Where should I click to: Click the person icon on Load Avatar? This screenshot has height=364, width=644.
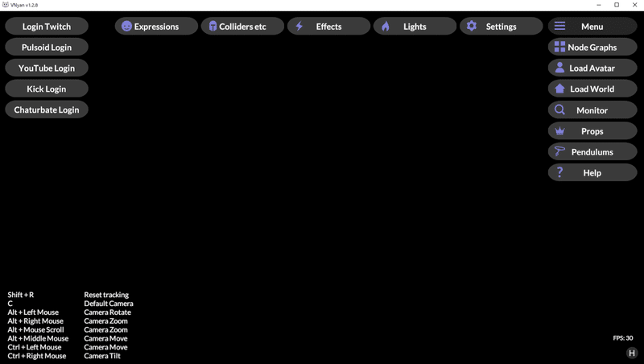(x=559, y=68)
